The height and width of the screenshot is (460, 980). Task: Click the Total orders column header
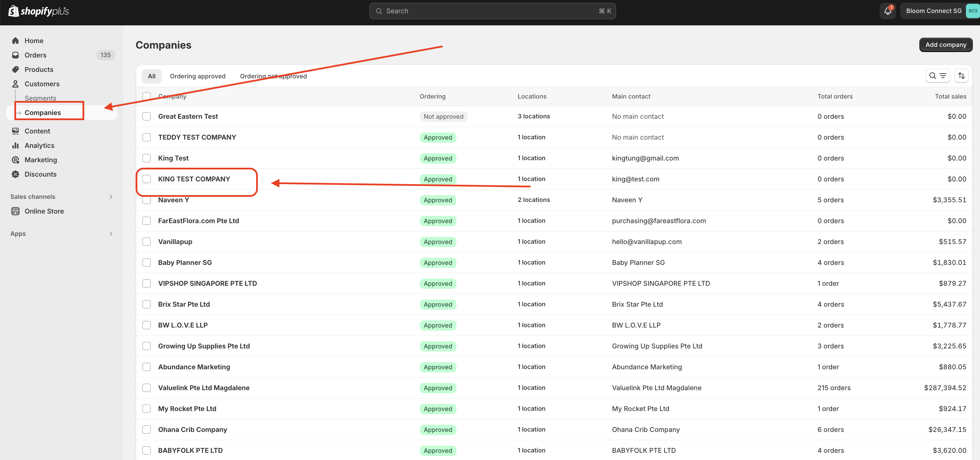(835, 97)
